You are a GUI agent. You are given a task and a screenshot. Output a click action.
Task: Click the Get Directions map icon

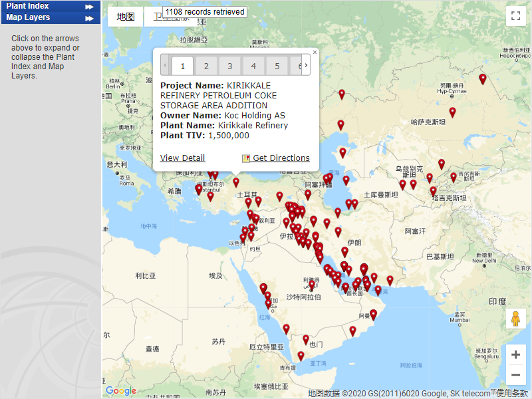246,158
